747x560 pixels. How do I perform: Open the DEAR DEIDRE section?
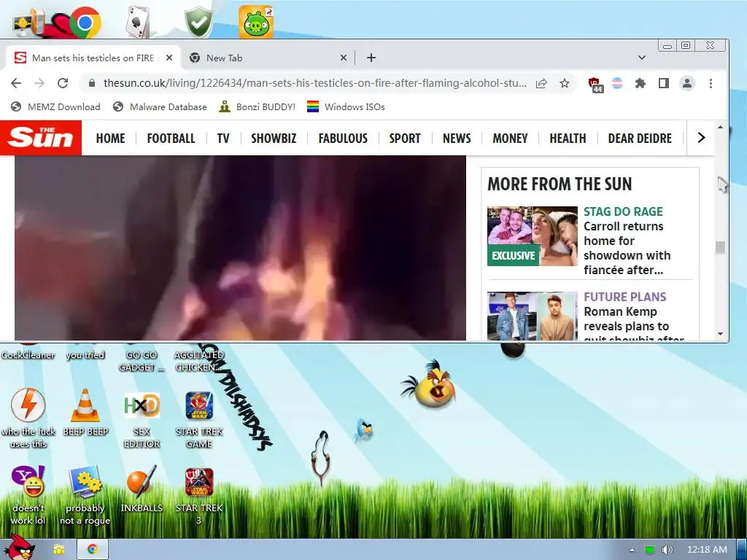[x=640, y=138]
